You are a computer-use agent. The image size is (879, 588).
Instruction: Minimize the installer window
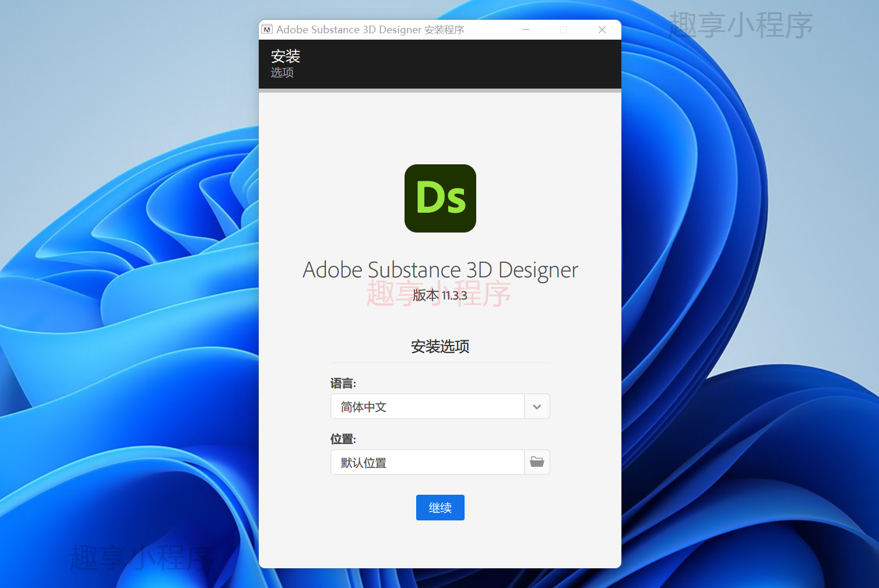coord(526,30)
